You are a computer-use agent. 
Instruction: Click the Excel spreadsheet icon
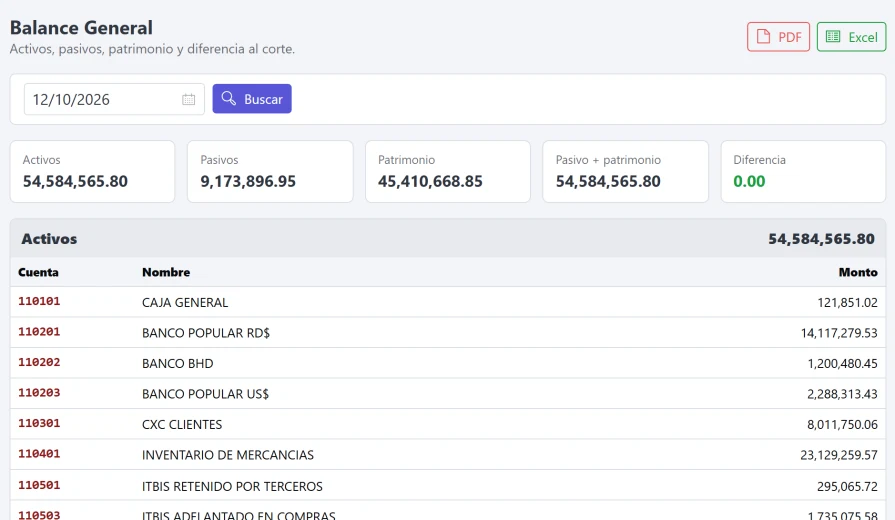[833, 37]
